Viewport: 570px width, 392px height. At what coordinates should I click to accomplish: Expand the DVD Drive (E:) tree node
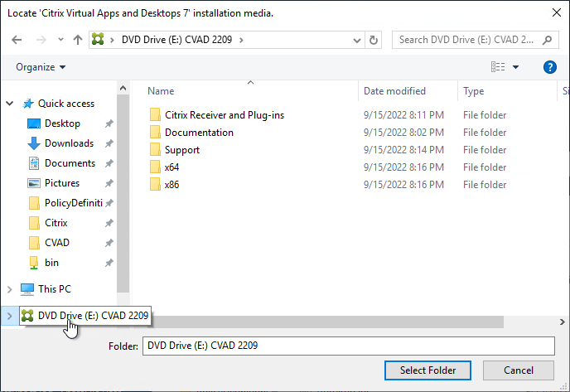click(10, 316)
